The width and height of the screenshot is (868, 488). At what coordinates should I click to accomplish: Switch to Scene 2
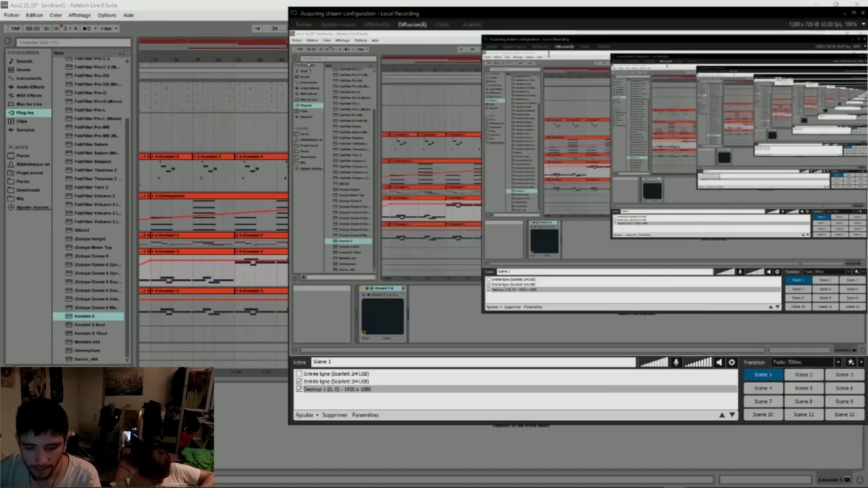804,375
